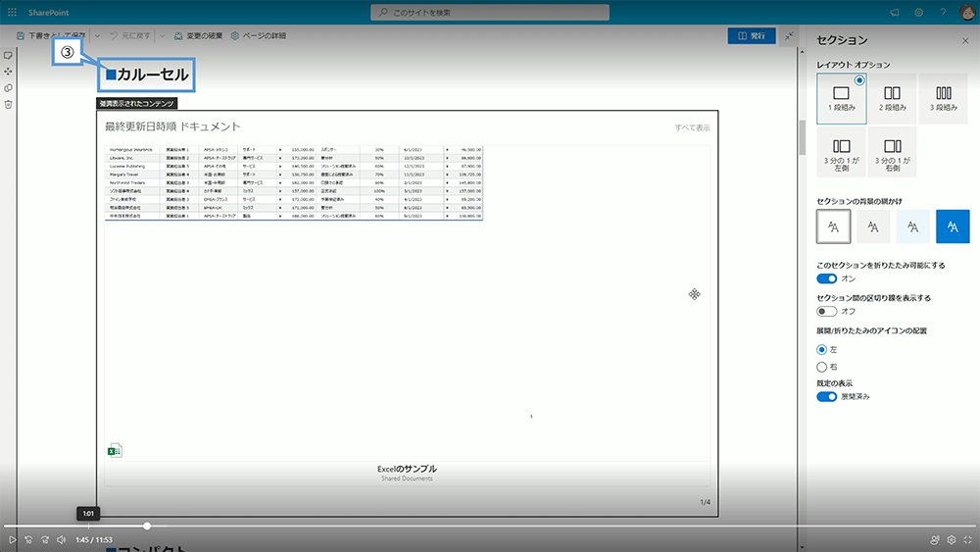
Task: Skip the video forward 10 seconds
Action: (45, 539)
